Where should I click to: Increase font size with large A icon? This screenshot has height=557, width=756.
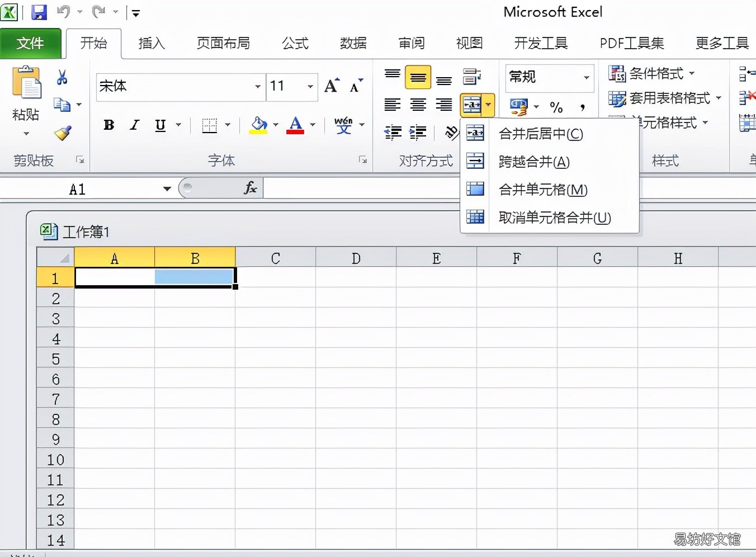(332, 86)
